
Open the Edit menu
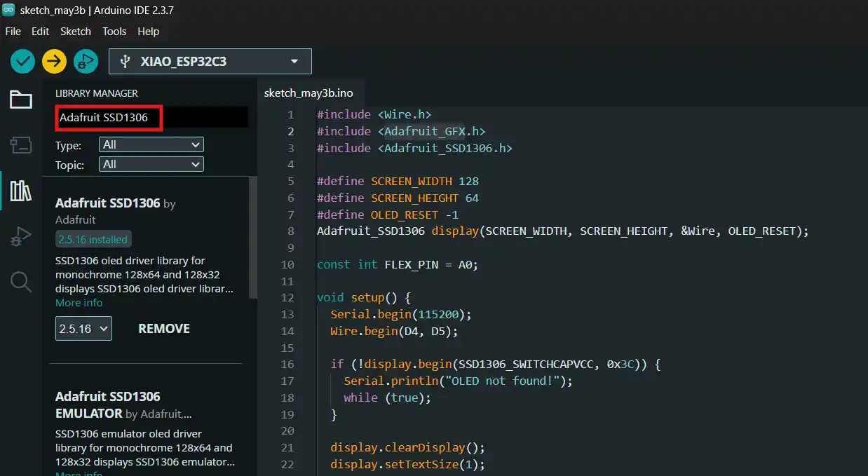tap(40, 32)
